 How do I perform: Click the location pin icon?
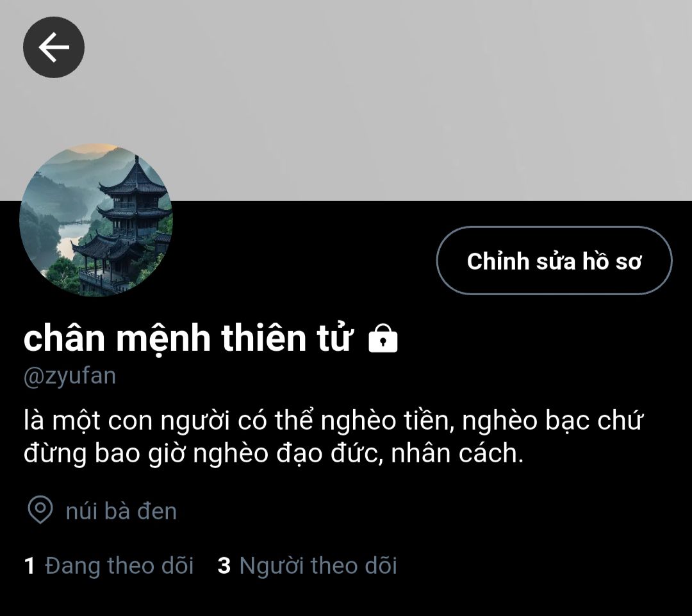[x=40, y=510]
